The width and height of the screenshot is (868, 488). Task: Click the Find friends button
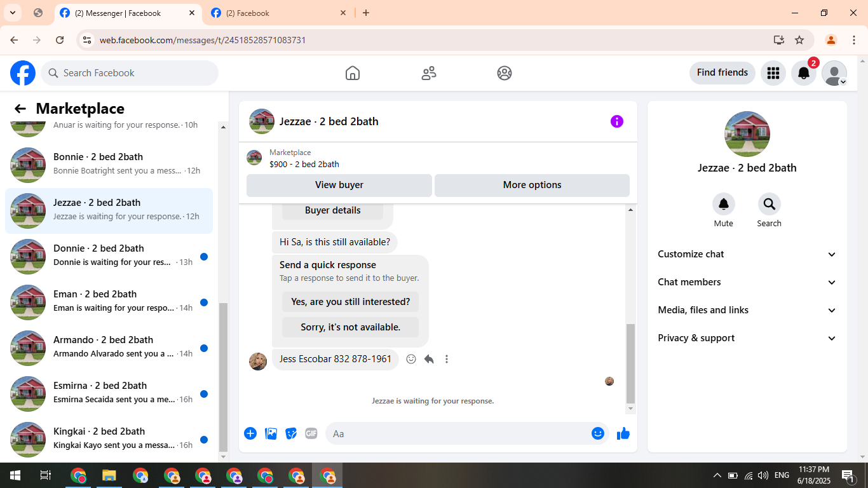(x=722, y=72)
